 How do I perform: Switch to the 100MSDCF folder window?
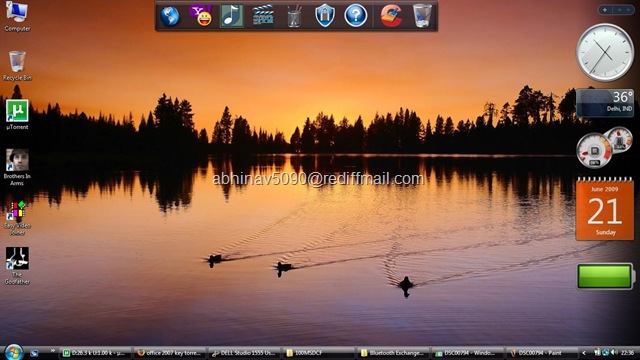tap(320, 353)
